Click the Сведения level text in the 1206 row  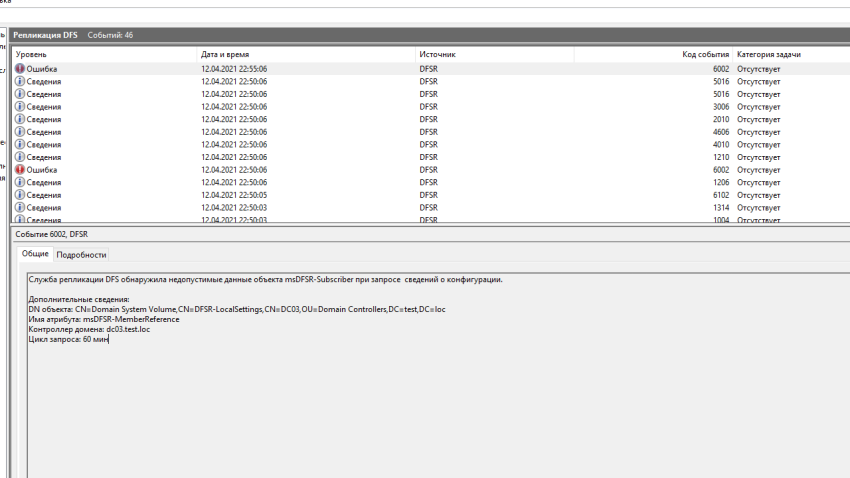click(44, 182)
